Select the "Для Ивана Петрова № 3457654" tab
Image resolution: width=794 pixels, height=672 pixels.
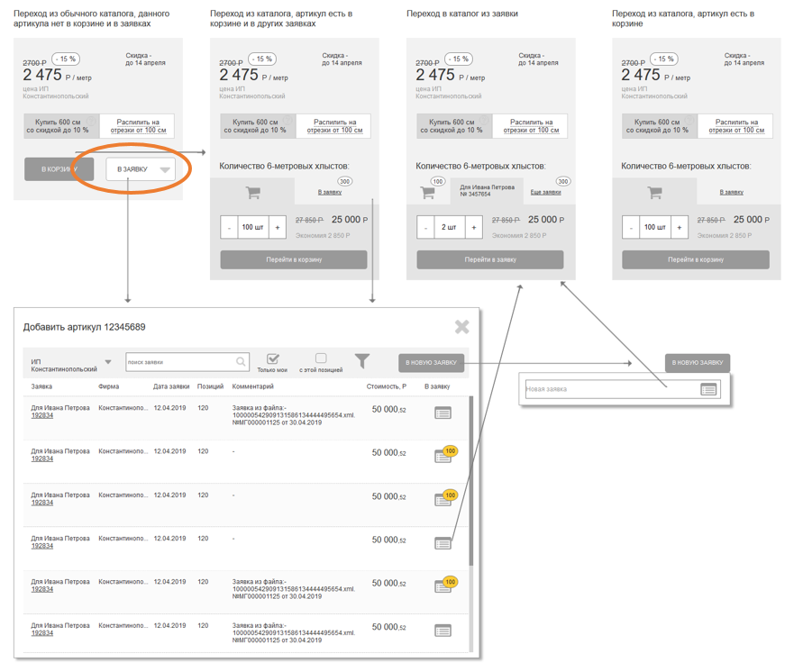point(487,191)
